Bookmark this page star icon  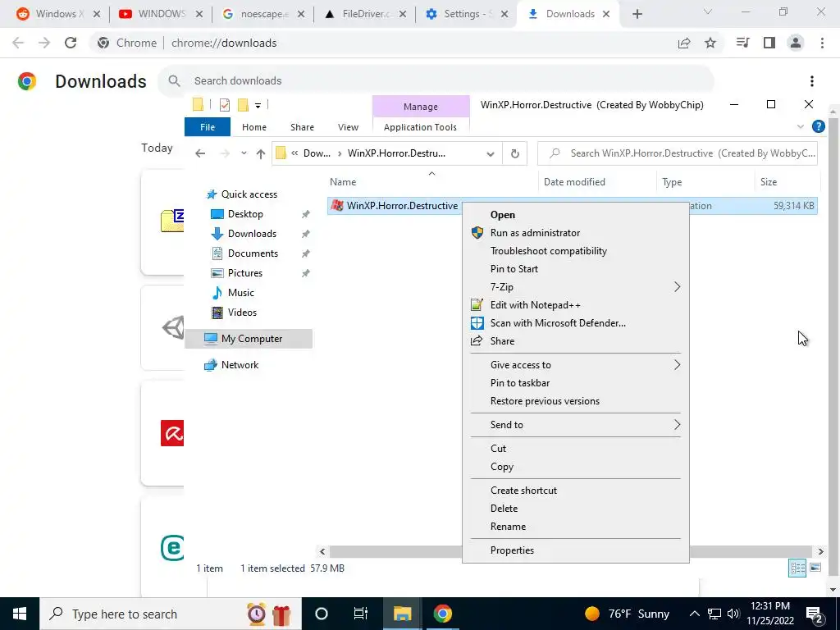tap(710, 43)
